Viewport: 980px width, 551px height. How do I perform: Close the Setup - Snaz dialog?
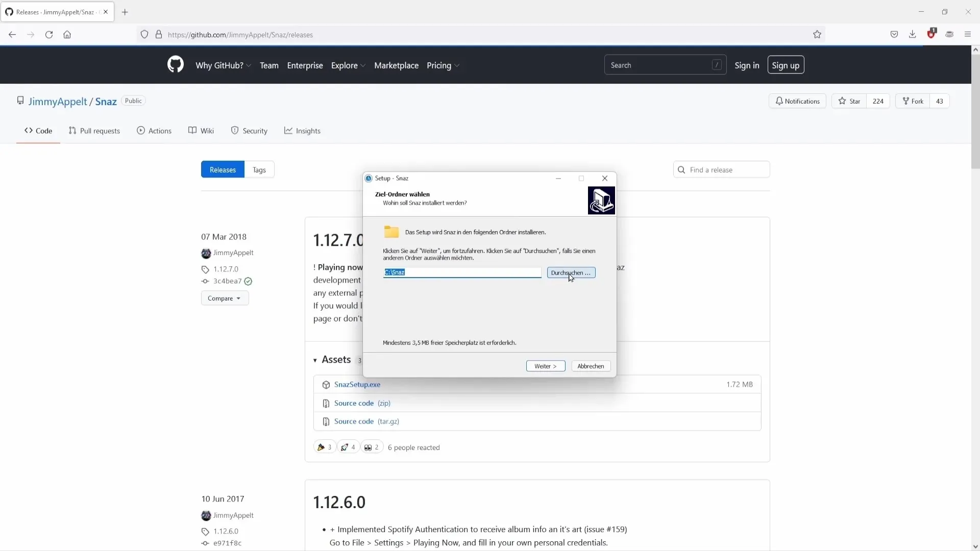[x=605, y=178]
